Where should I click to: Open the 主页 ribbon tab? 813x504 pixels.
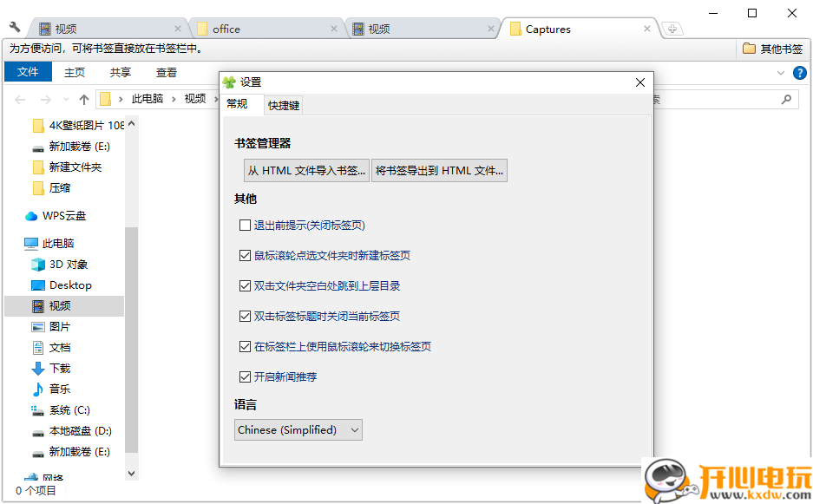pos(75,73)
